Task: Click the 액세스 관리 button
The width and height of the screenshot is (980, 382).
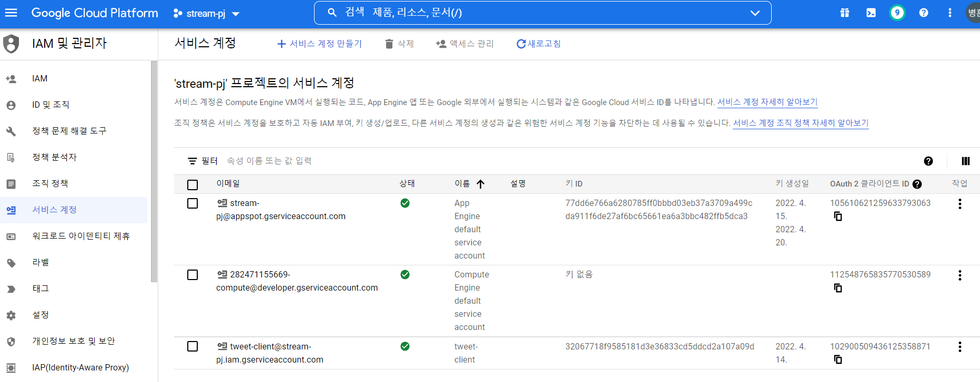Action: [x=465, y=44]
